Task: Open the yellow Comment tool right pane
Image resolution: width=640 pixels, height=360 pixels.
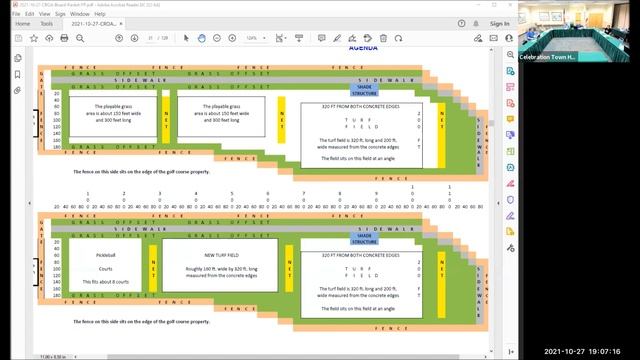Action: (510, 119)
